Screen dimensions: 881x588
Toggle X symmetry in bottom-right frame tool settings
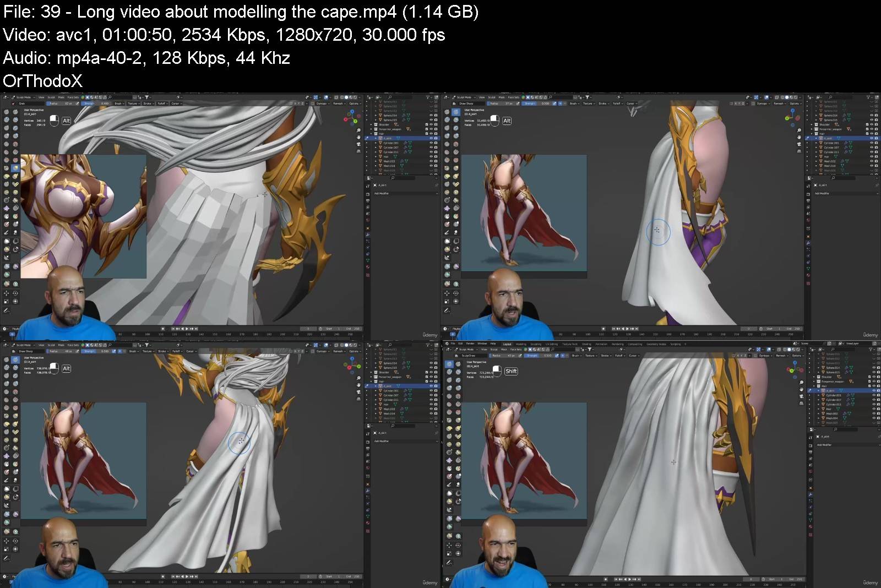pos(738,356)
